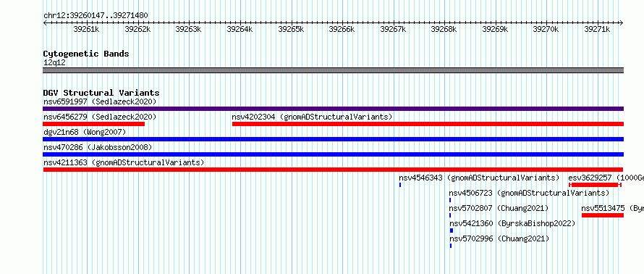The image size is (644, 274).
Task: Open nsv5421360 (ByrskaBishop2022) label
Action: pos(512,223)
